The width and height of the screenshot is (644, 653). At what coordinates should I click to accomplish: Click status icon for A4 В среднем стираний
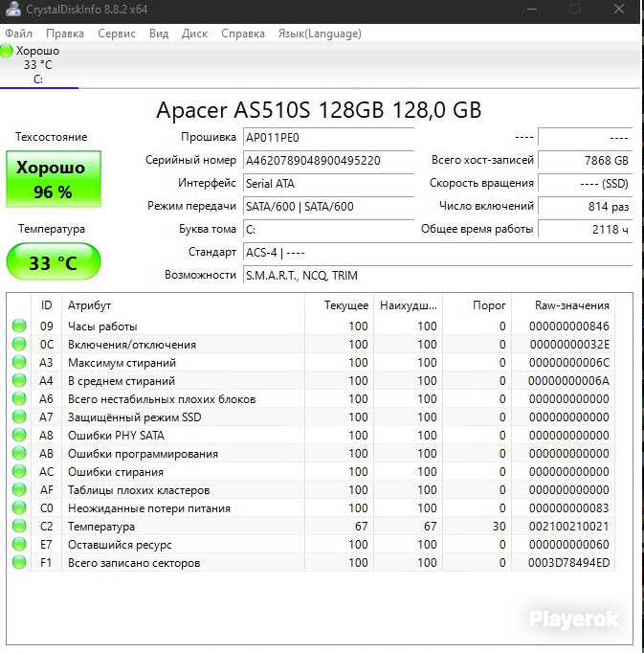[19, 380]
